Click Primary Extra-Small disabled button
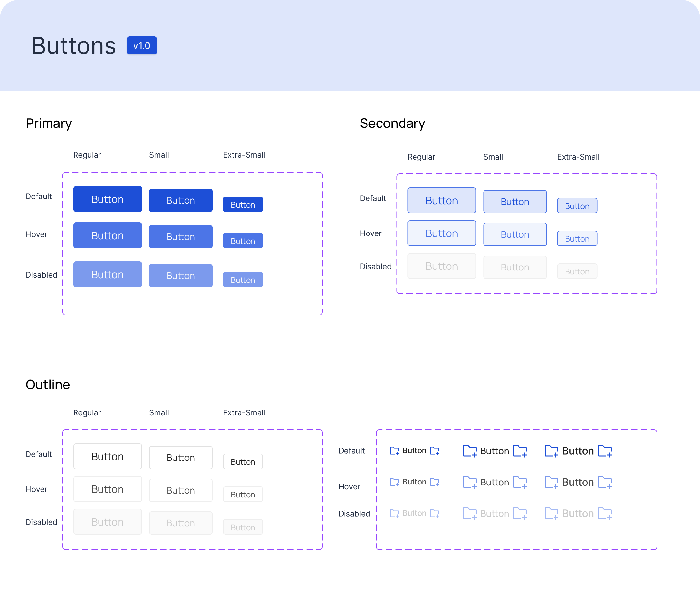Image resolution: width=700 pixels, height=609 pixels. 243,280
